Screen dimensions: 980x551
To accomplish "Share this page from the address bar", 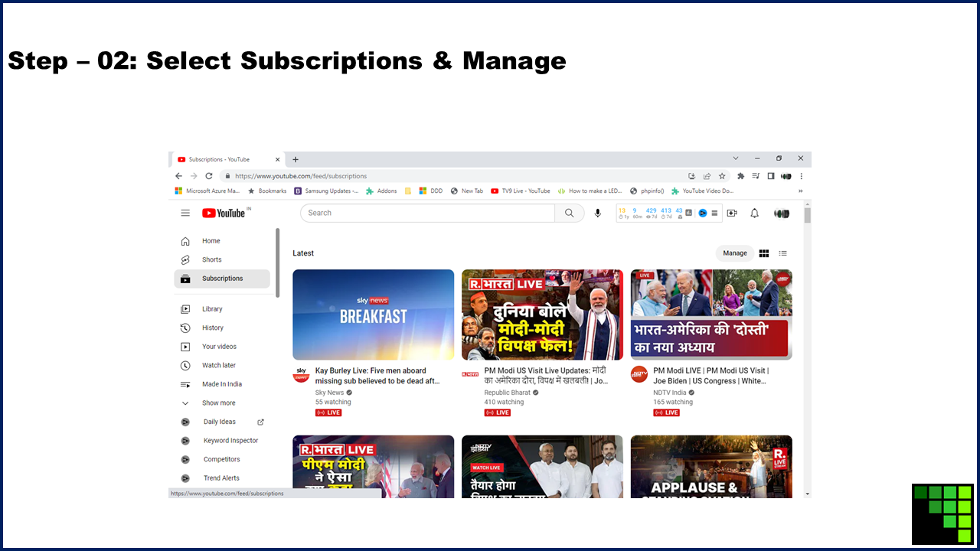I will [x=707, y=176].
